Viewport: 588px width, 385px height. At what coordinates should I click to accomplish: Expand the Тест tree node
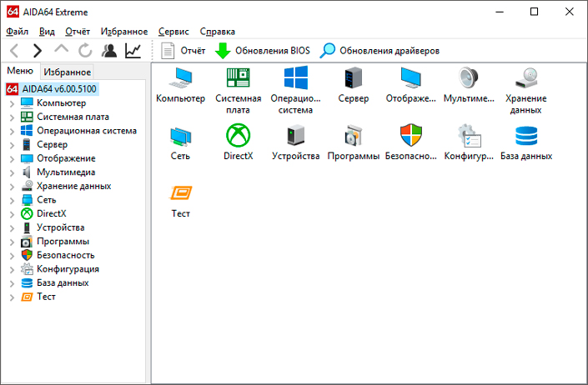pyautogui.click(x=12, y=297)
